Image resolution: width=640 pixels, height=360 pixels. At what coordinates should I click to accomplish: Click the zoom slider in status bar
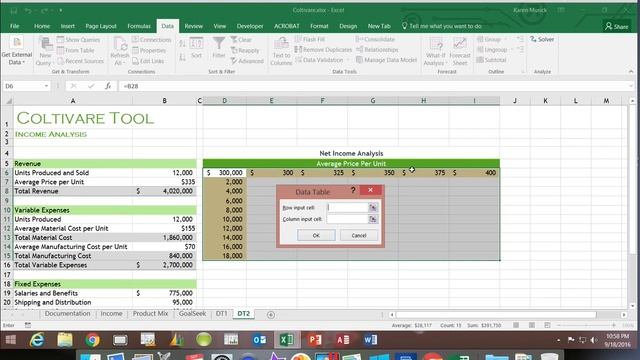586,325
